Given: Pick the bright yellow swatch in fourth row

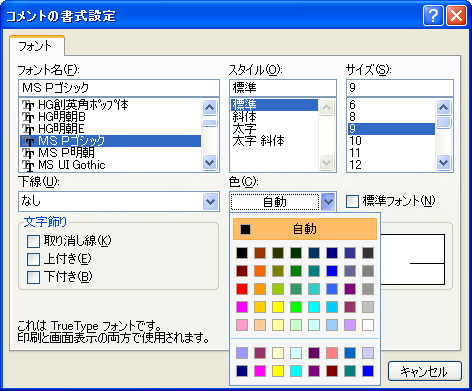Looking at the screenshot, I should pyautogui.click(x=278, y=307).
